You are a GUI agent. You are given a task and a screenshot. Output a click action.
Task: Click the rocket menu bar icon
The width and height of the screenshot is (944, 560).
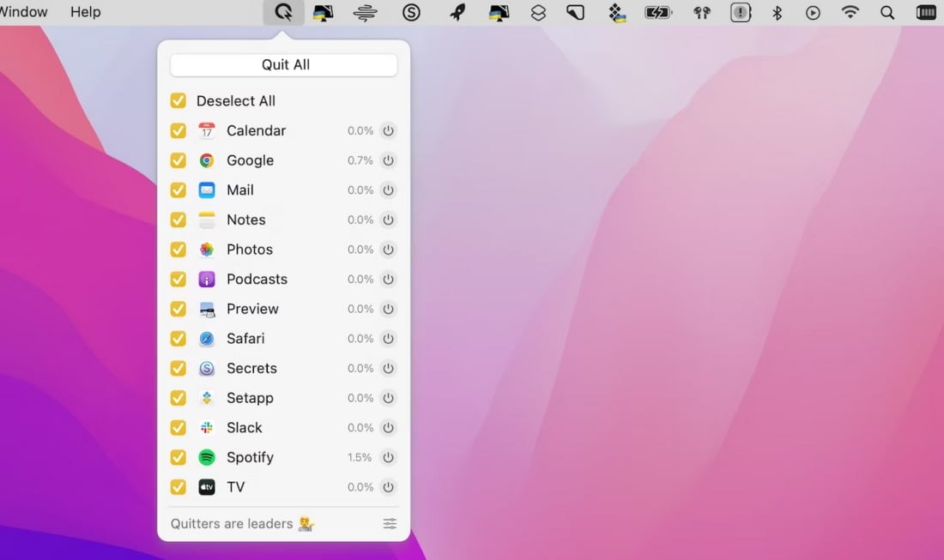click(x=457, y=12)
